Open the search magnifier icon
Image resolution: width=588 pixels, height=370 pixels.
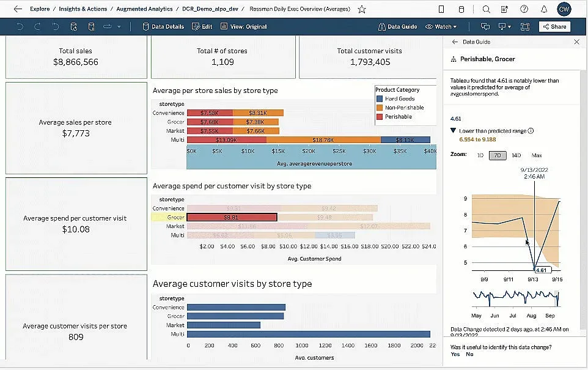point(486,9)
